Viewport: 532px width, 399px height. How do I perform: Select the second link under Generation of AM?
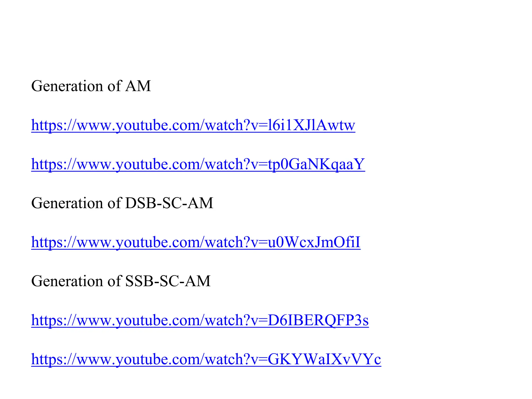pos(198,164)
